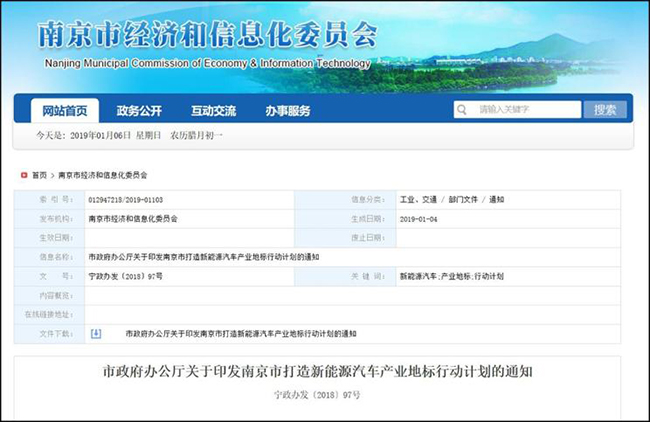
Task: Click the file download icon
Action: [96, 333]
